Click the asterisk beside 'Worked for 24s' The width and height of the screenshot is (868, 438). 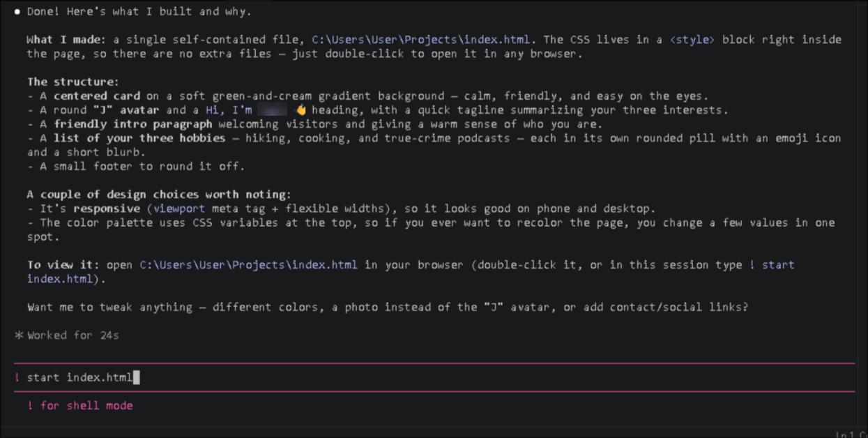pos(19,335)
